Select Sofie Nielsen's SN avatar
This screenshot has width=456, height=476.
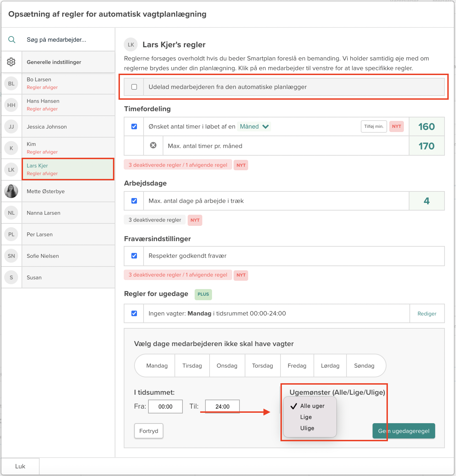(11, 256)
